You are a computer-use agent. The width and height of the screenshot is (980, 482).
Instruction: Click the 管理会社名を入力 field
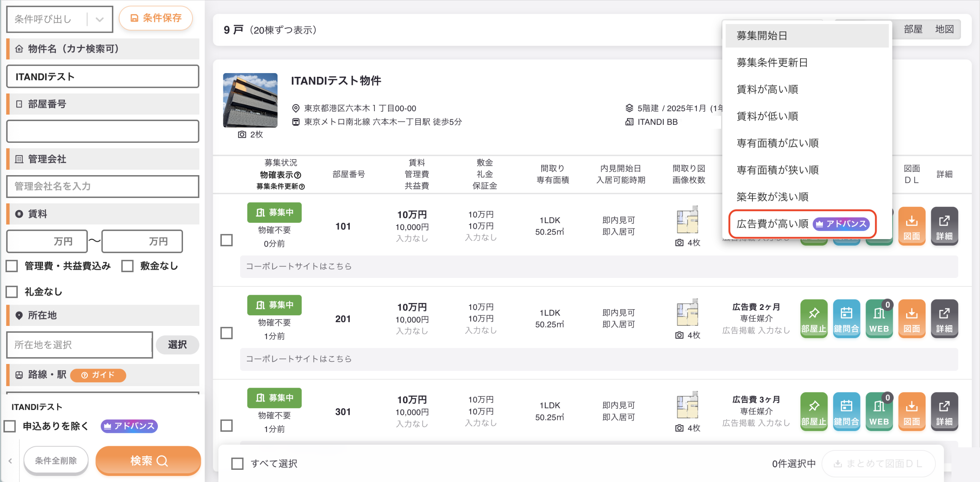(103, 186)
